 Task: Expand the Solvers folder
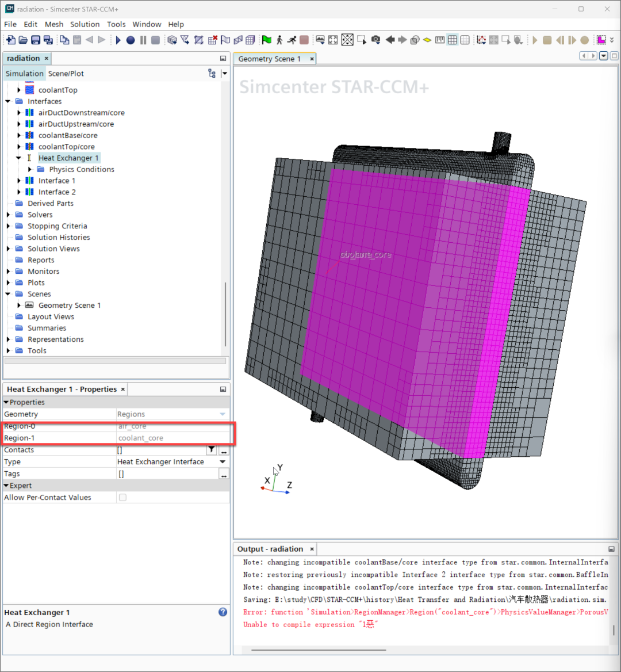[x=7, y=215]
